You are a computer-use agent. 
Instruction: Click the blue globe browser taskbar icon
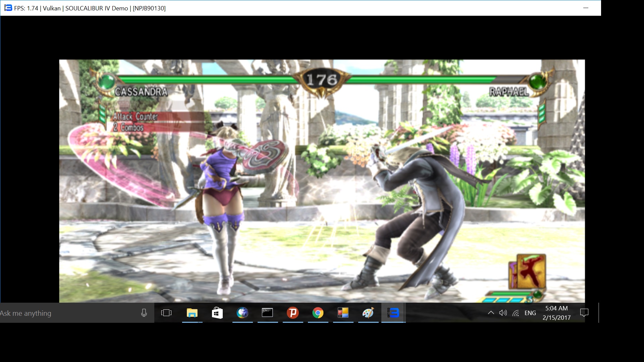[x=242, y=313]
